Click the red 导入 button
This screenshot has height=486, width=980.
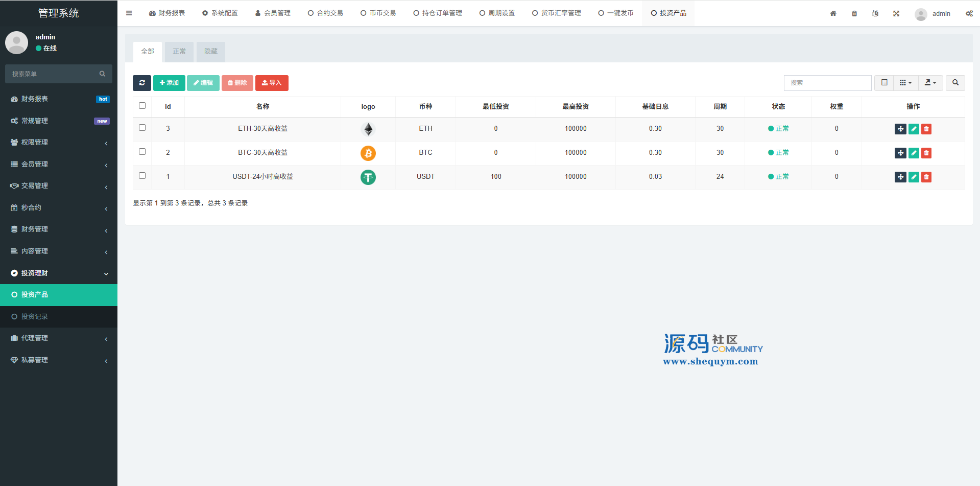coord(272,83)
